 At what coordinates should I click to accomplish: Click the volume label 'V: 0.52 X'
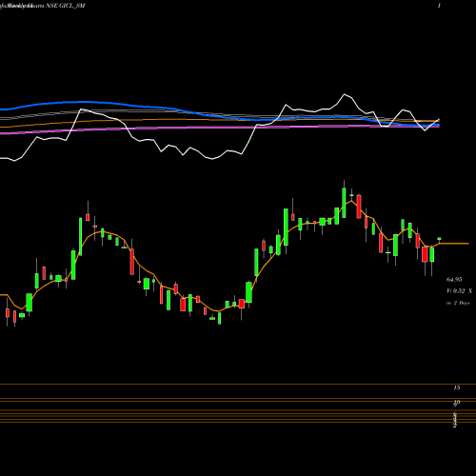459,290
